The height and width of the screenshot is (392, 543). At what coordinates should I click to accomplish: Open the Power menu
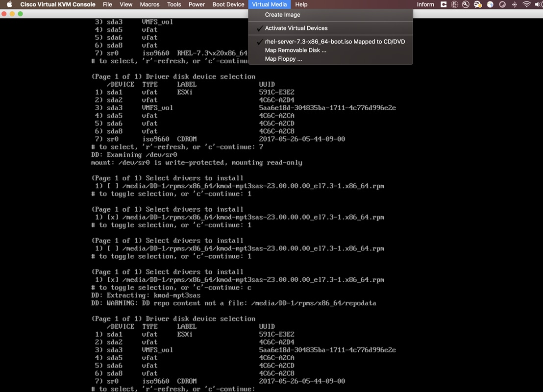[x=197, y=4]
